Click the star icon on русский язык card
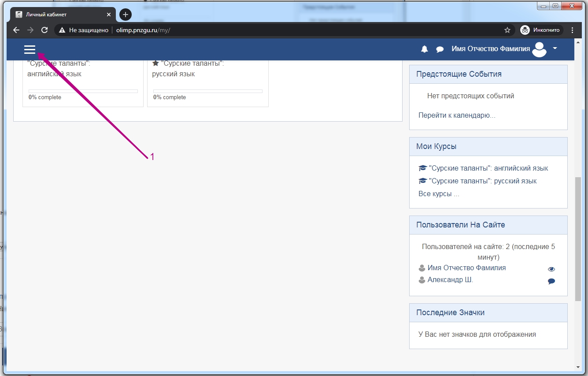588x376 pixels. [155, 63]
